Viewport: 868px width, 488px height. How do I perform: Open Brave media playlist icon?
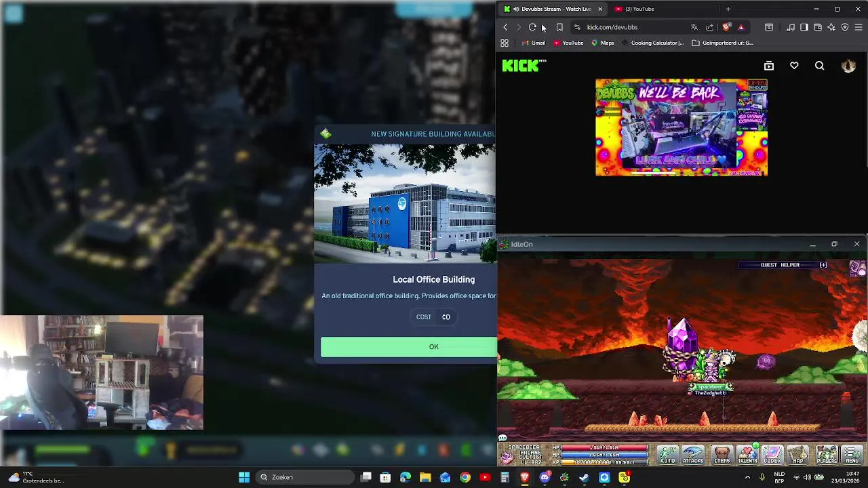click(x=791, y=27)
